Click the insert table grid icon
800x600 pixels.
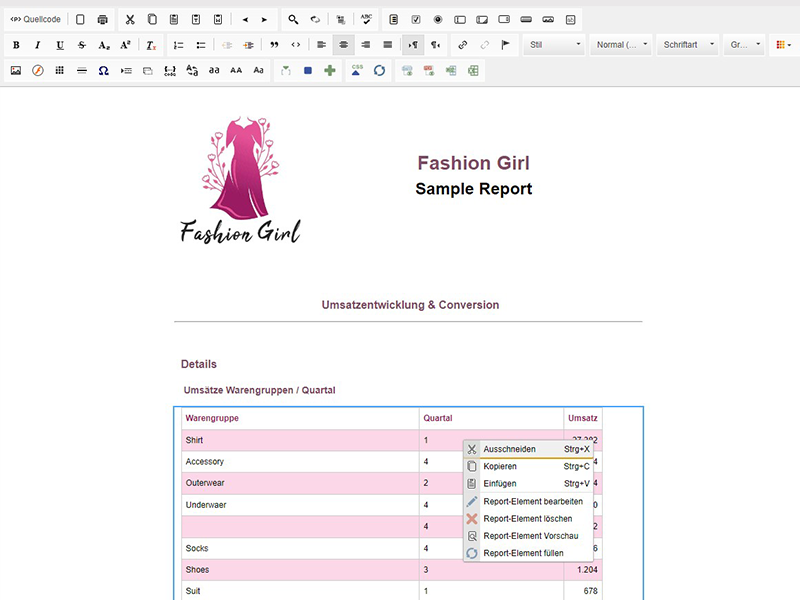click(x=60, y=70)
